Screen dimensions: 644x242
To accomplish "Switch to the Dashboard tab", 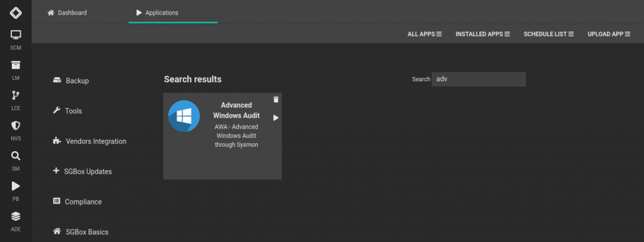I will 67,13.
